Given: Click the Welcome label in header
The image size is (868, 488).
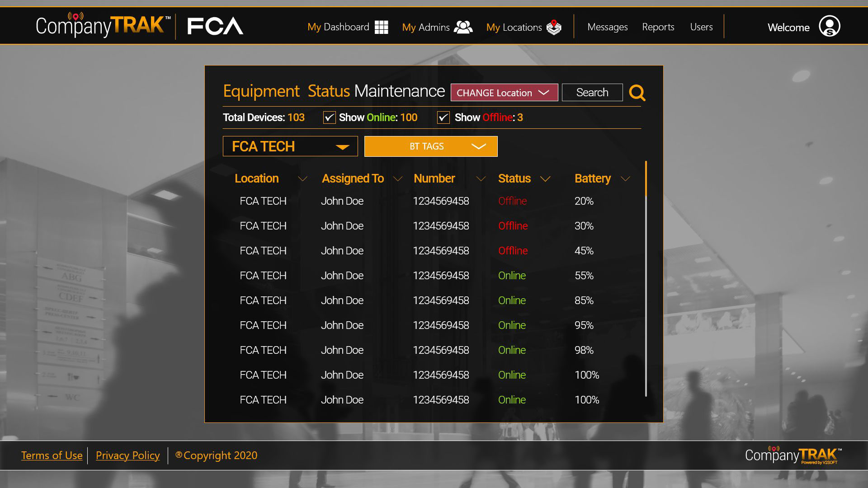Looking at the screenshot, I should tap(788, 28).
